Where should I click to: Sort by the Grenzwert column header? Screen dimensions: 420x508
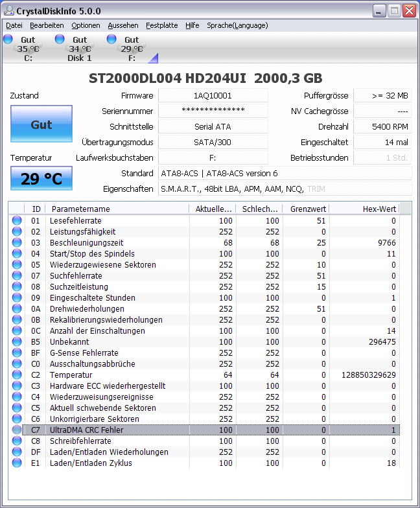point(306,209)
